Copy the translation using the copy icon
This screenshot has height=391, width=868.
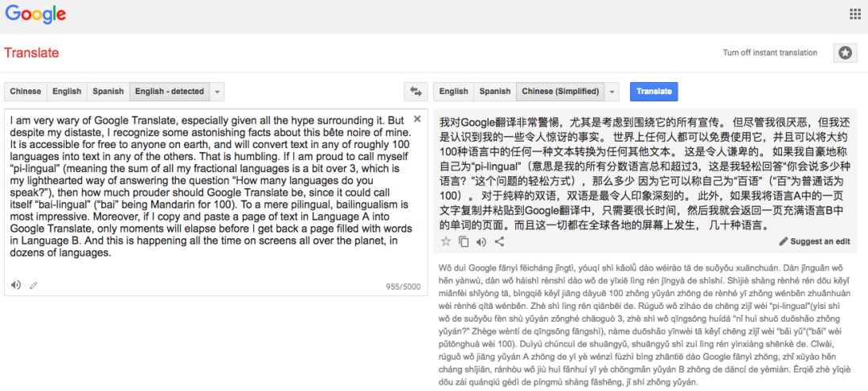tap(464, 241)
